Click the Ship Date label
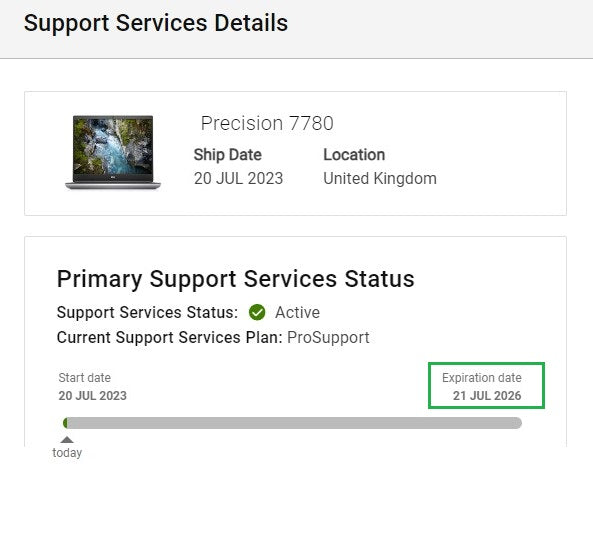The height and width of the screenshot is (559, 593). point(228,155)
